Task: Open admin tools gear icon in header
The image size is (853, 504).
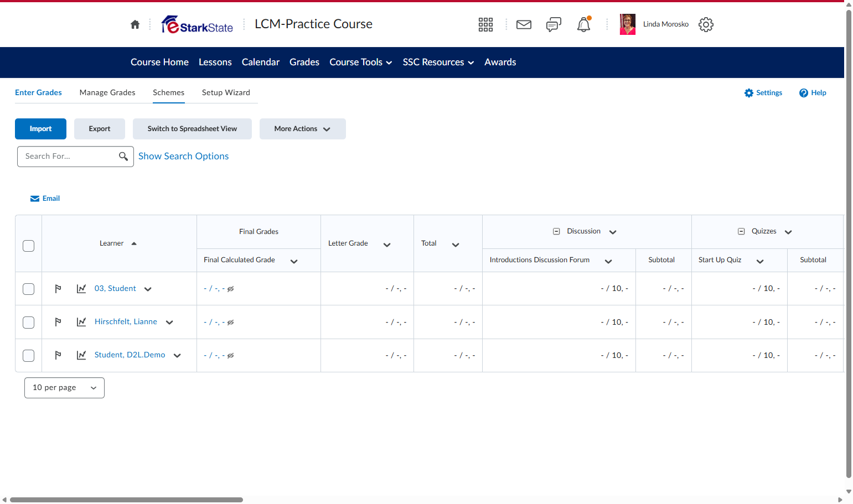Action: tap(706, 24)
